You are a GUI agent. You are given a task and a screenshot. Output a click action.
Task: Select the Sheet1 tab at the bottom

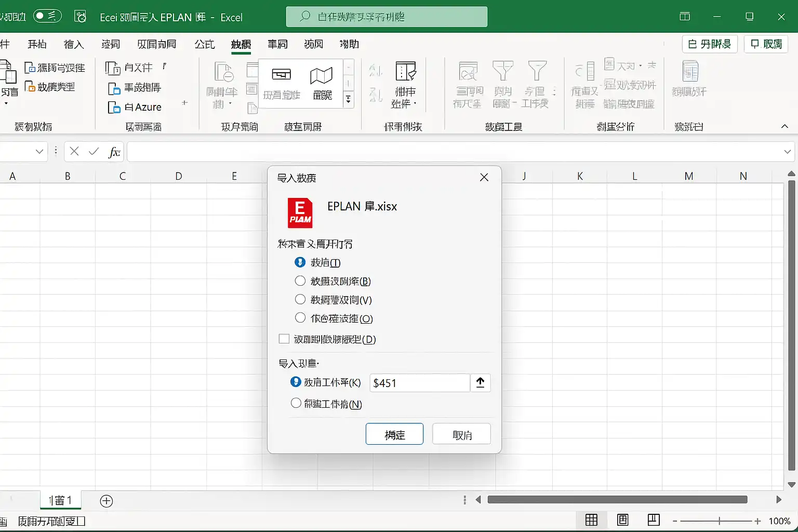point(60,500)
